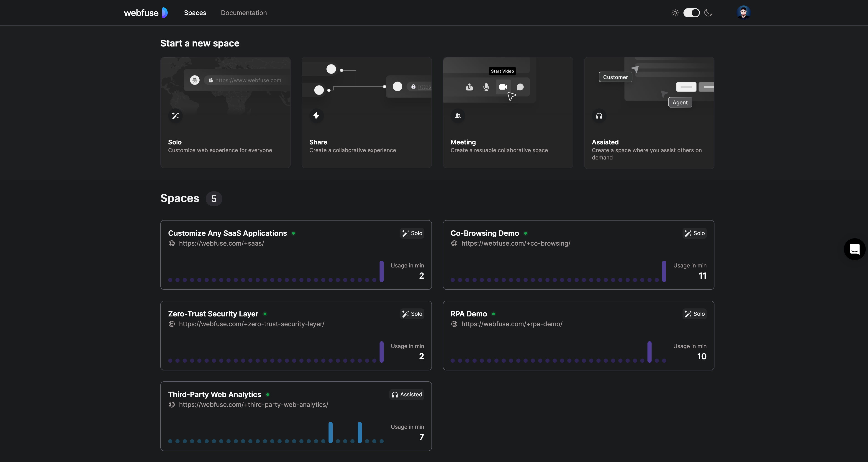The height and width of the screenshot is (462, 868).
Task: Click the sun light-mode icon
Action: [675, 13]
